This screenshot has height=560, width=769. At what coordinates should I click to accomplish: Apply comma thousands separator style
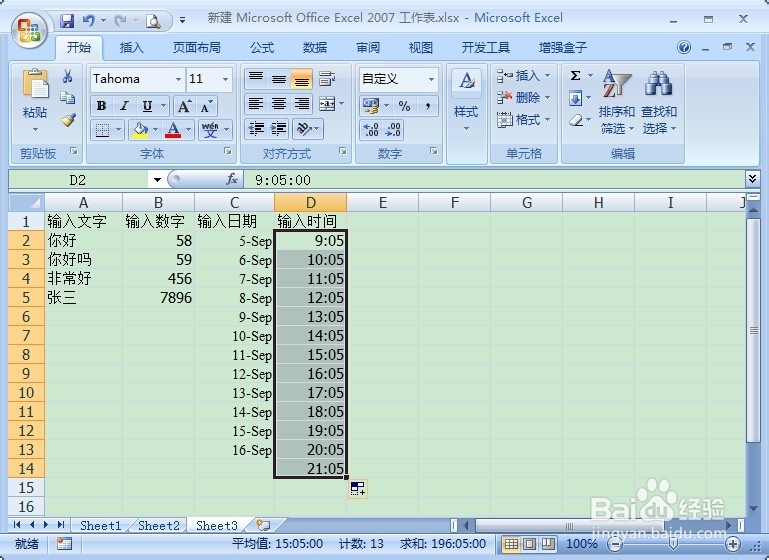click(428, 106)
